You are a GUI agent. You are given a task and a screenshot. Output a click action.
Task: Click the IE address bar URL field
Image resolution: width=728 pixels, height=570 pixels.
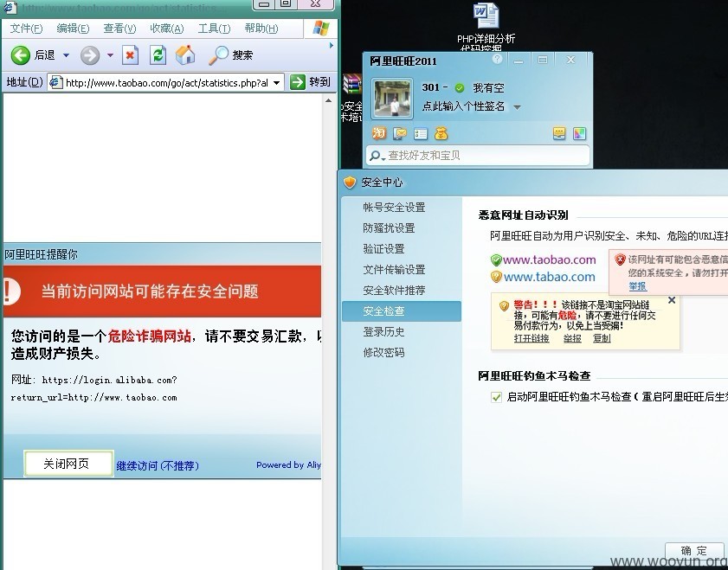point(167,82)
